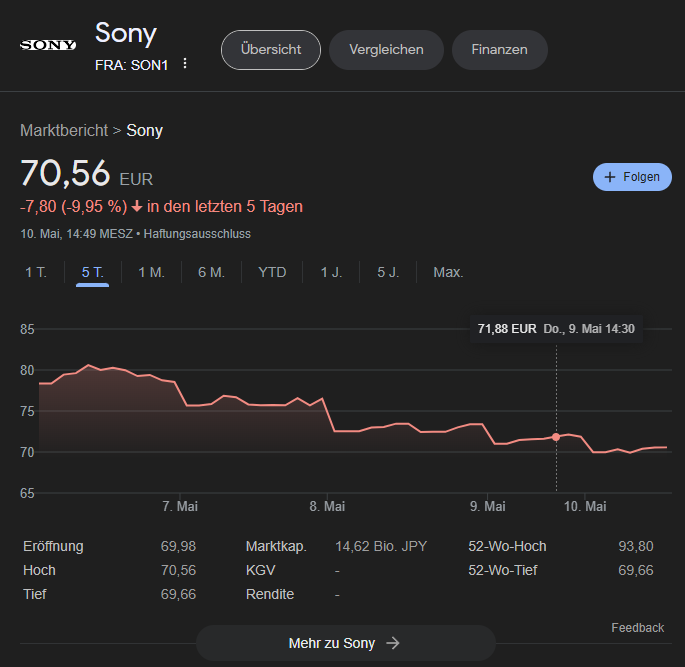The image size is (685, 667).
Task: Click the red down arrow next to percent change
Action: 137,207
